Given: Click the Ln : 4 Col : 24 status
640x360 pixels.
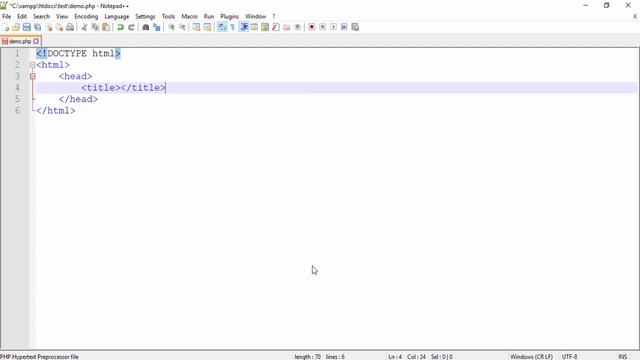Looking at the screenshot, I should pyautogui.click(x=407, y=357).
